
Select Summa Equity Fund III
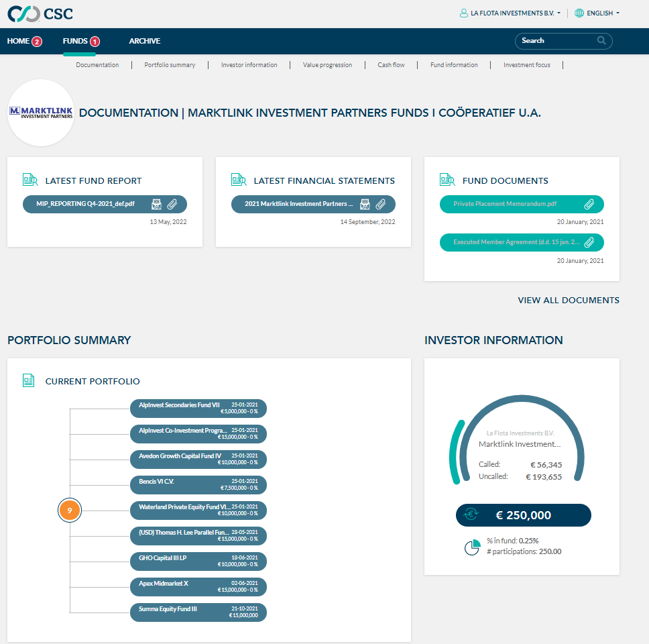pyautogui.click(x=198, y=612)
